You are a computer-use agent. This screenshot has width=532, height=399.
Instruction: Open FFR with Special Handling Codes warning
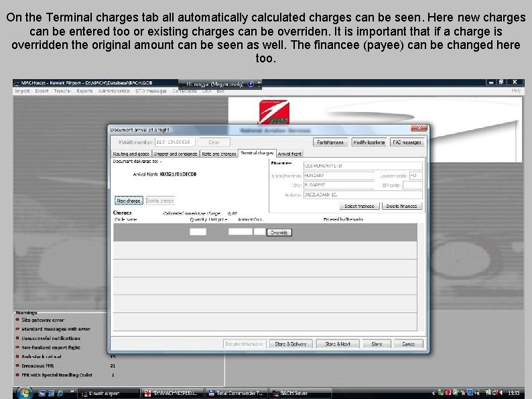(x=57, y=375)
